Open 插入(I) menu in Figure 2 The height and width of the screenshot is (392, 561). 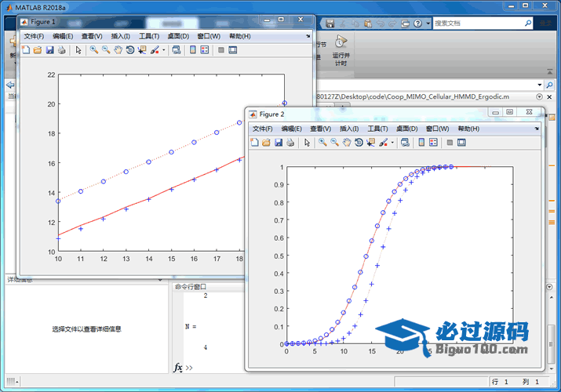349,129
